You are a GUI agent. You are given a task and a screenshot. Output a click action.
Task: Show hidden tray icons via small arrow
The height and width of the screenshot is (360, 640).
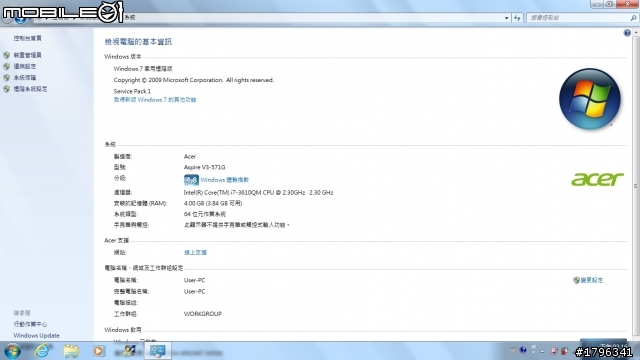(x=542, y=351)
